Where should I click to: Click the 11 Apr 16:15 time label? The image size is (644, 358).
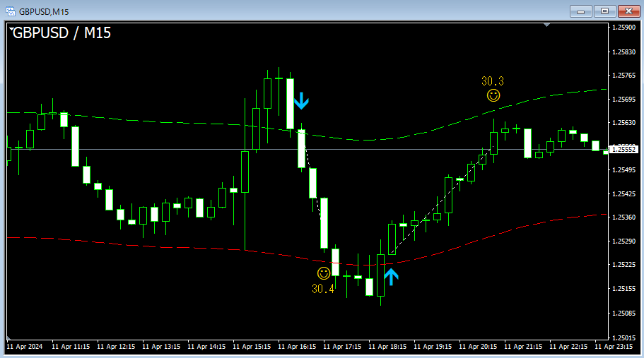click(297, 347)
